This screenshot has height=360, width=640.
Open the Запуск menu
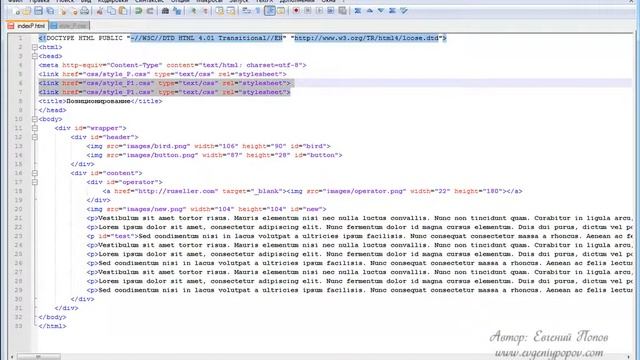point(238,1)
